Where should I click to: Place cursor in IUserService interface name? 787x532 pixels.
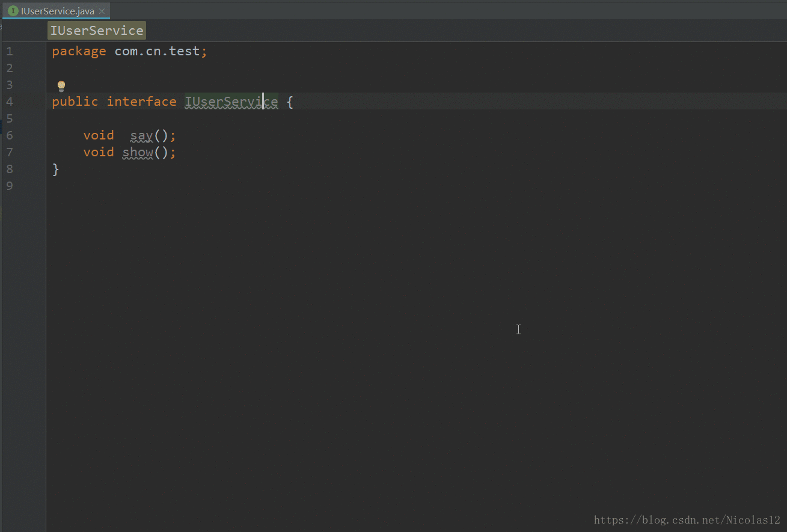coord(231,102)
